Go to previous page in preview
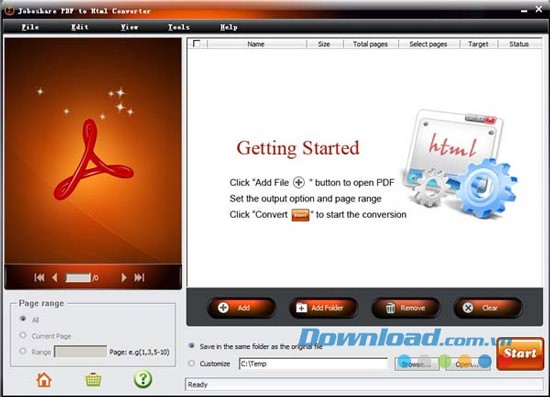 pyautogui.click(x=54, y=278)
